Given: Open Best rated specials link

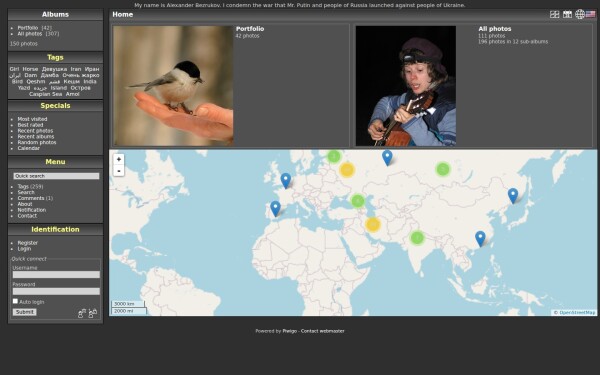Looking at the screenshot, I should point(30,125).
